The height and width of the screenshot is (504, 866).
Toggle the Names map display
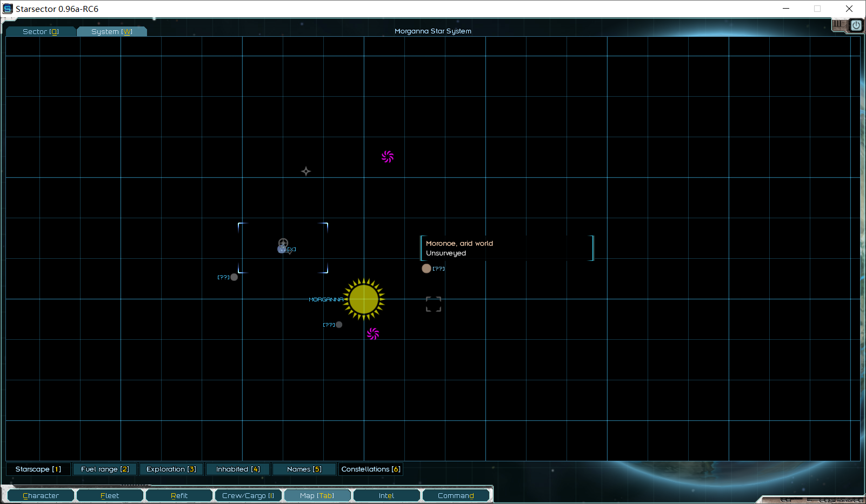304,469
